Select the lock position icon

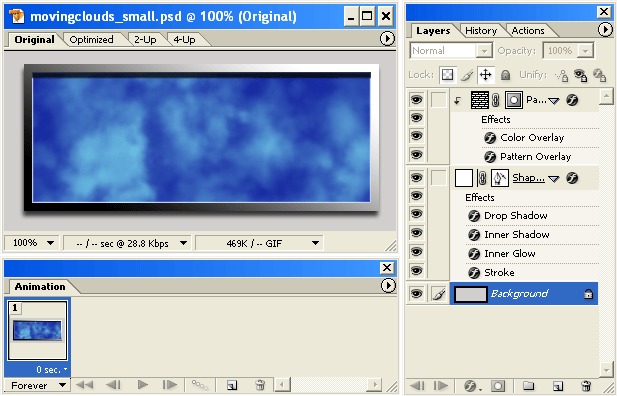486,75
